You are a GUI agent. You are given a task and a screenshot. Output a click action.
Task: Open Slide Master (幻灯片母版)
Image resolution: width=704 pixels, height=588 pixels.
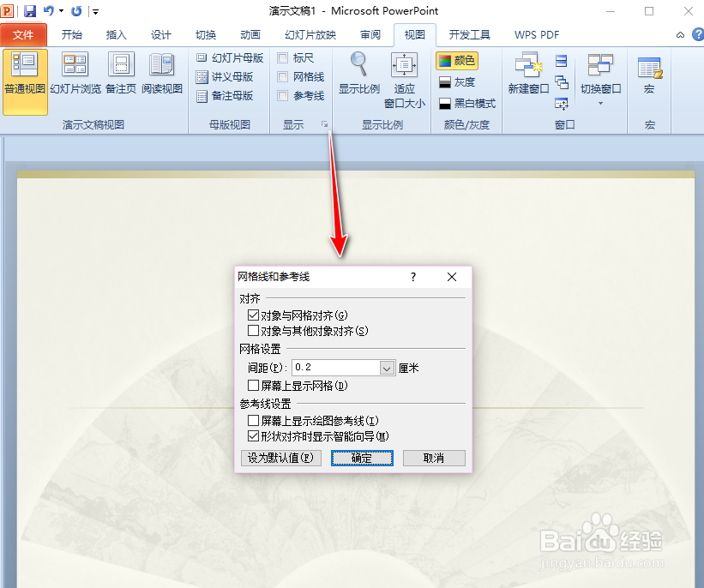coord(230,58)
